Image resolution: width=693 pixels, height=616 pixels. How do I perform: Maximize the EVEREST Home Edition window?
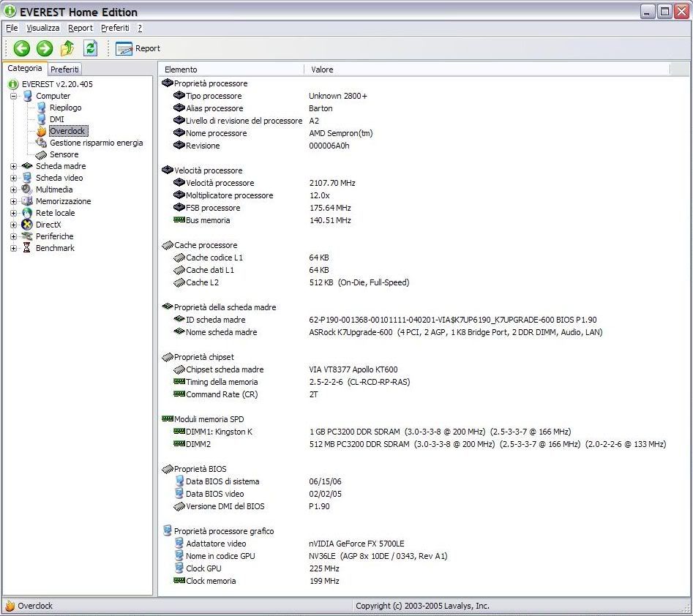pyautogui.click(x=664, y=12)
